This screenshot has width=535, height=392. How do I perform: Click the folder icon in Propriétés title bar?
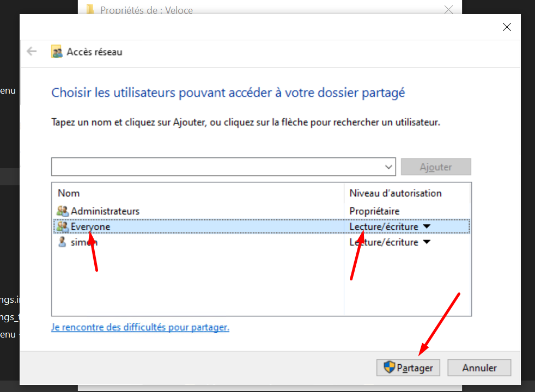pos(90,9)
